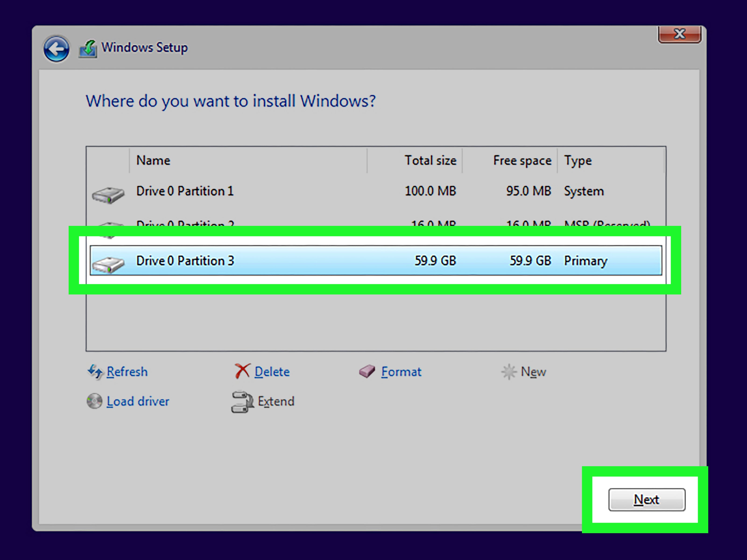This screenshot has width=747, height=560.
Task: Click the System type cell
Action: [584, 191]
